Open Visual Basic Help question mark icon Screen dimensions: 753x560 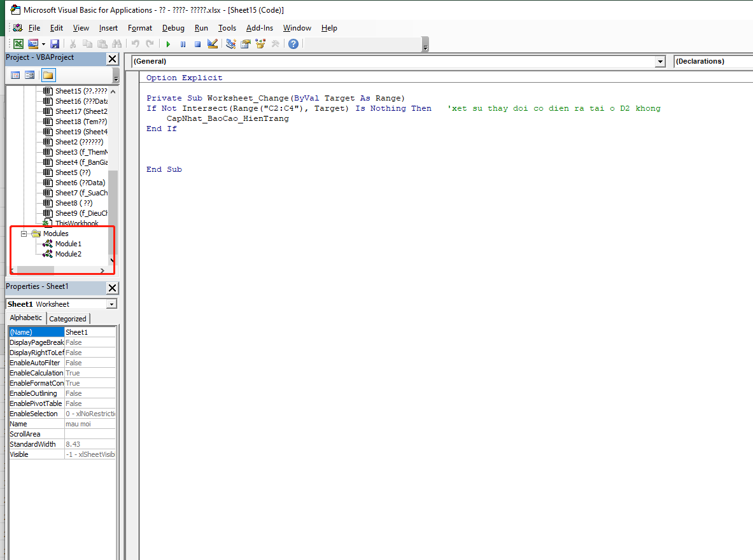[x=293, y=44]
